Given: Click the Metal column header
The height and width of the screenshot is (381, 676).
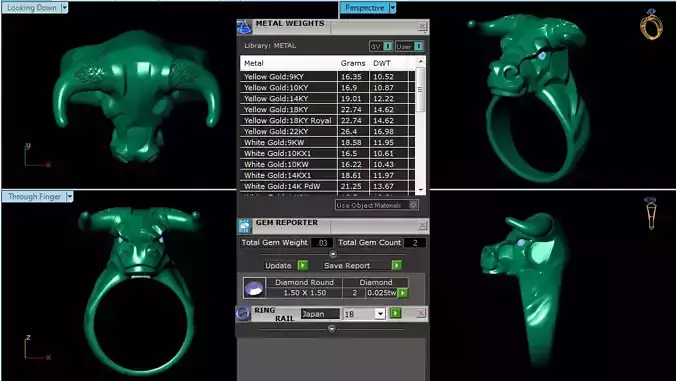Looking at the screenshot, I should (x=254, y=63).
